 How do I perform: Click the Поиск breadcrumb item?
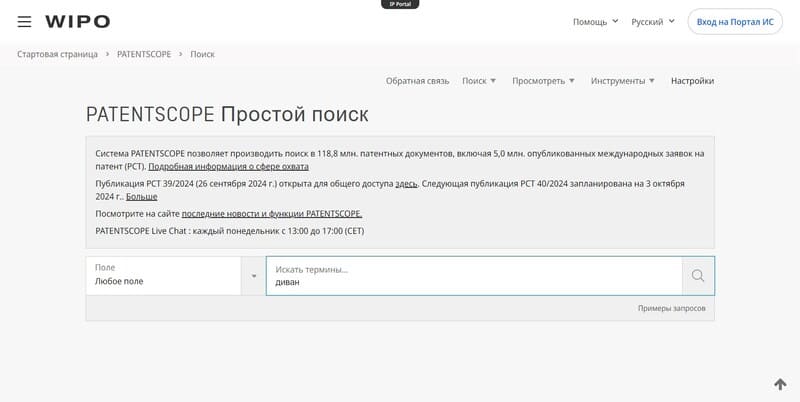[x=203, y=54]
